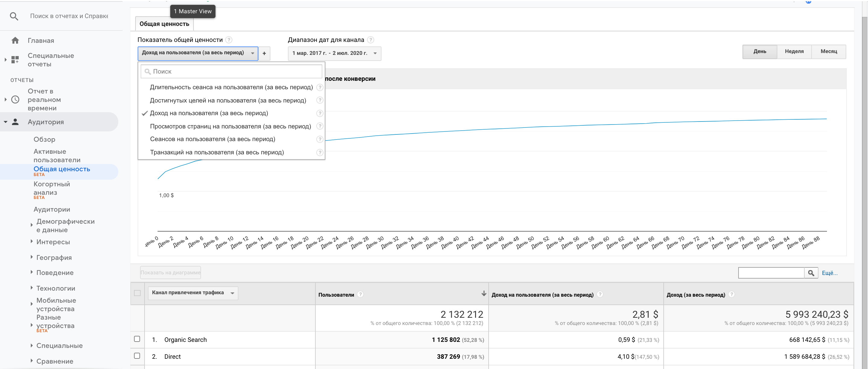This screenshot has width=868, height=369.
Task: Click the custom reports grid icon
Action: [x=15, y=60]
